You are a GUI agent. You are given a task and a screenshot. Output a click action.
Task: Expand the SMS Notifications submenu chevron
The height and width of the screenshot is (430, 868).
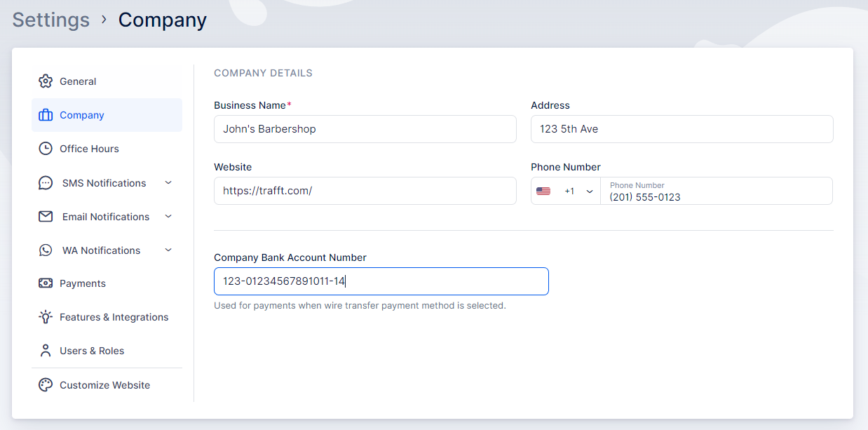(x=168, y=183)
